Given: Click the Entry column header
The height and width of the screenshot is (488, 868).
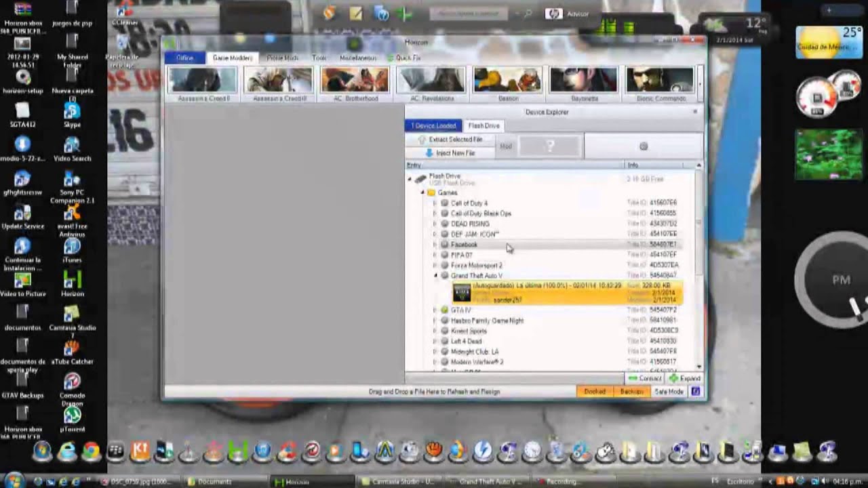Looking at the screenshot, I should (x=514, y=165).
